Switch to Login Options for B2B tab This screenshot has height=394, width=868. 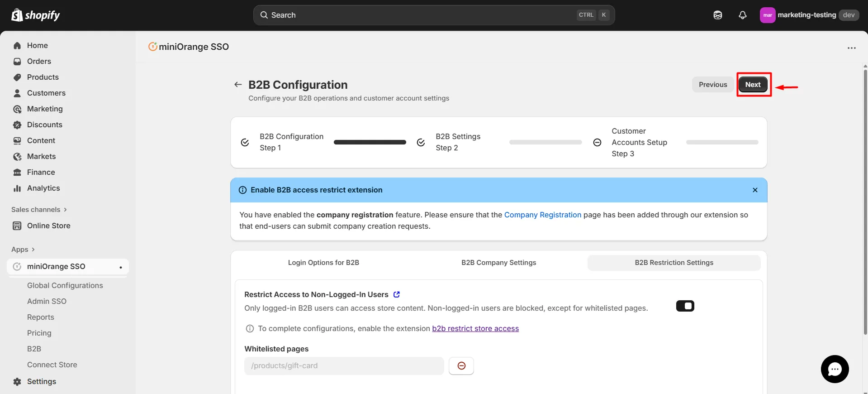point(323,263)
